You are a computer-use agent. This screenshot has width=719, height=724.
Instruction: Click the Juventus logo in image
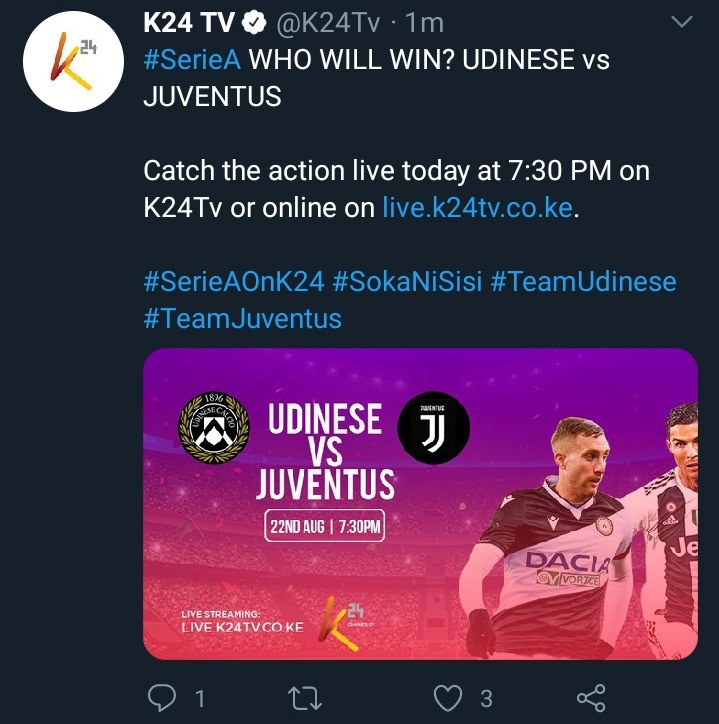(x=434, y=428)
